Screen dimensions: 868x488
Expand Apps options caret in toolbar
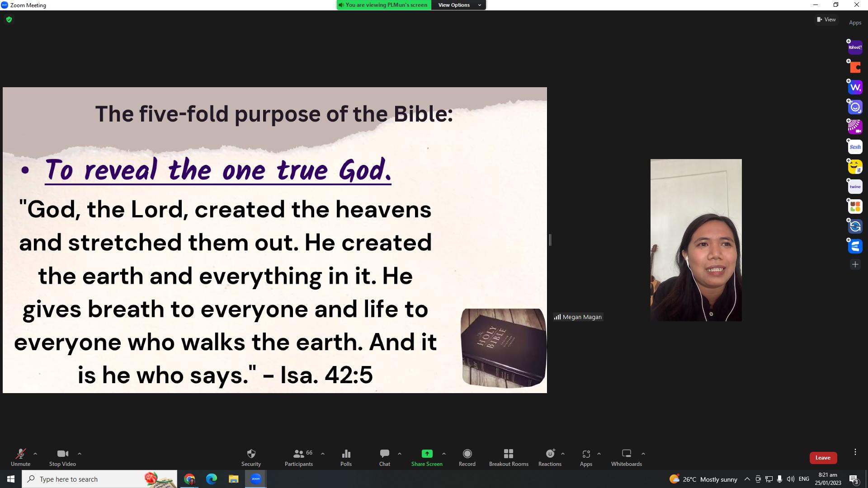599,454
